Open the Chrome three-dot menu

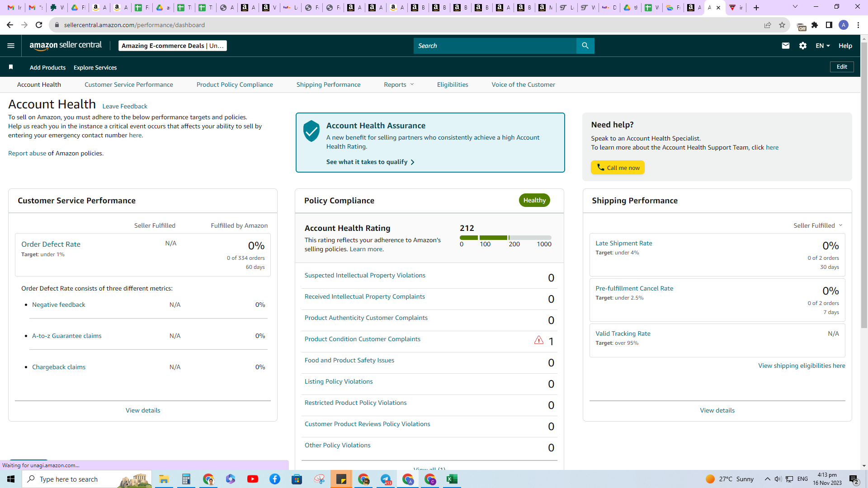[858, 25]
